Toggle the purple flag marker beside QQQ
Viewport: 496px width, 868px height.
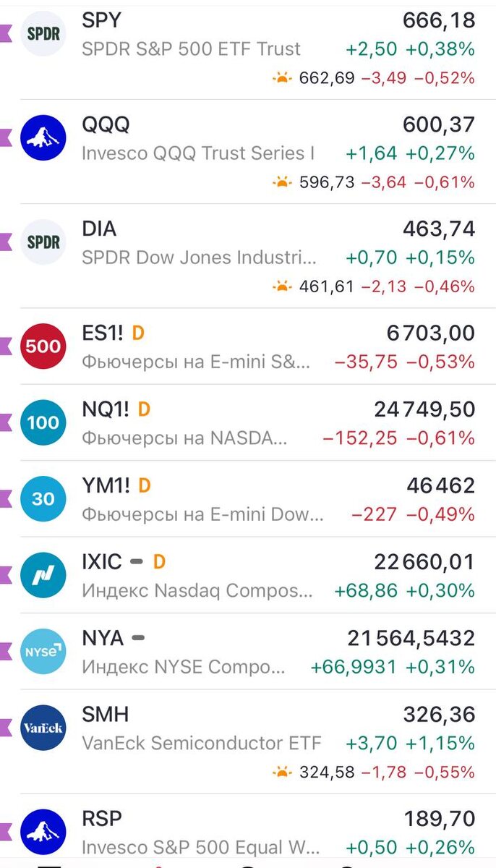[x=4, y=137]
